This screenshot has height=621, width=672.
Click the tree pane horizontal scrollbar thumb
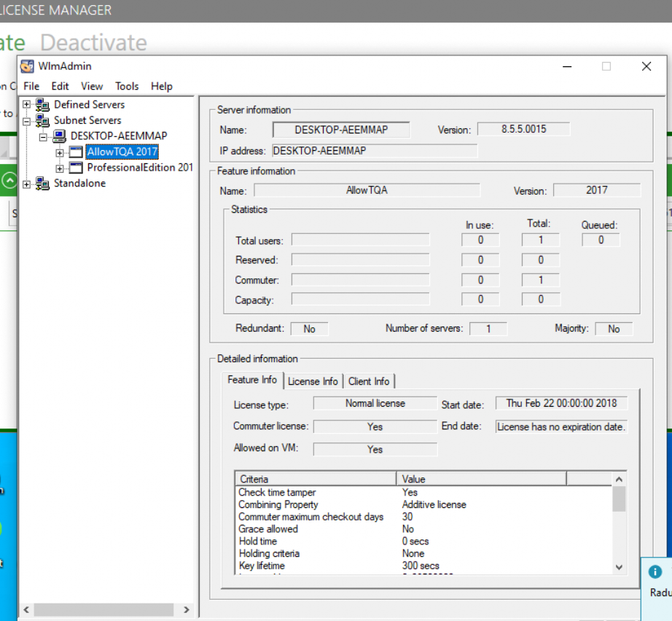coord(103,609)
